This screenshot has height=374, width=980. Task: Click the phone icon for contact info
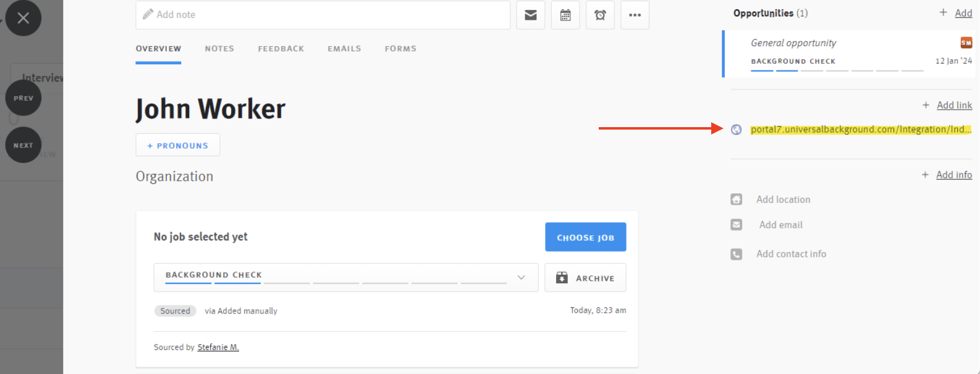736,254
